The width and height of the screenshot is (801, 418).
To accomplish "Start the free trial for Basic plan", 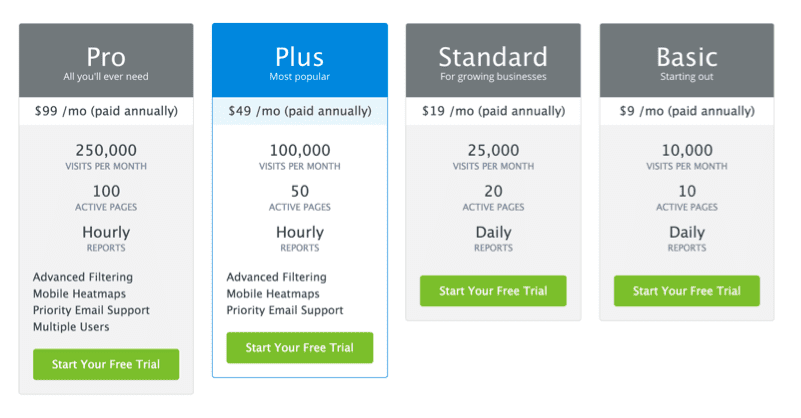I will pyautogui.click(x=686, y=291).
